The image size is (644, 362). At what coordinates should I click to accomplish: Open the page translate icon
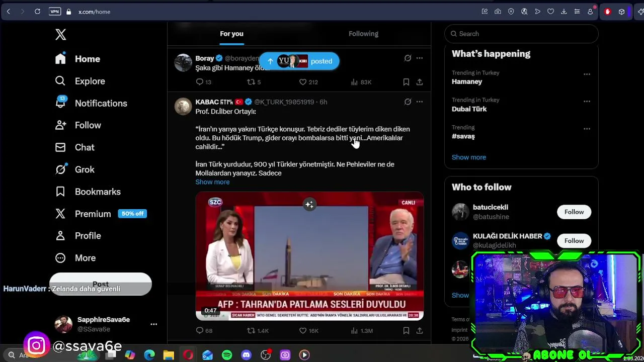pyautogui.click(x=524, y=12)
